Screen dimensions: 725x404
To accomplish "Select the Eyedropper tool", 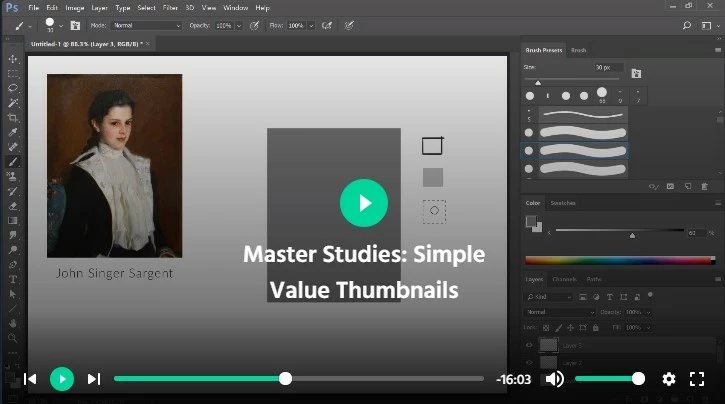I will [x=13, y=133].
